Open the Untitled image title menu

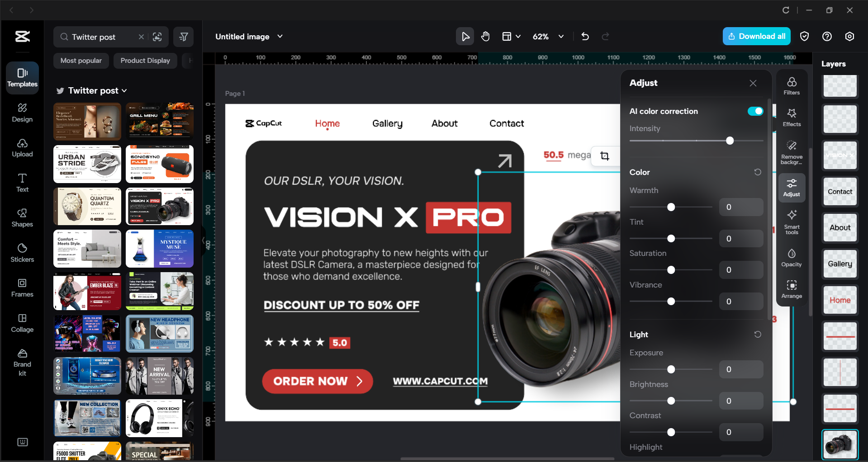click(280, 37)
